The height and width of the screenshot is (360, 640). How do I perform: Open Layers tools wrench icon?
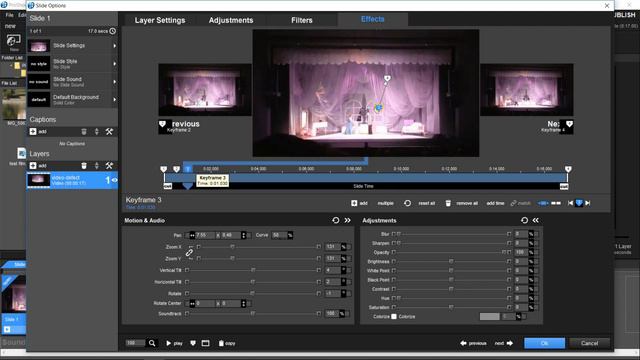tap(109, 166)
